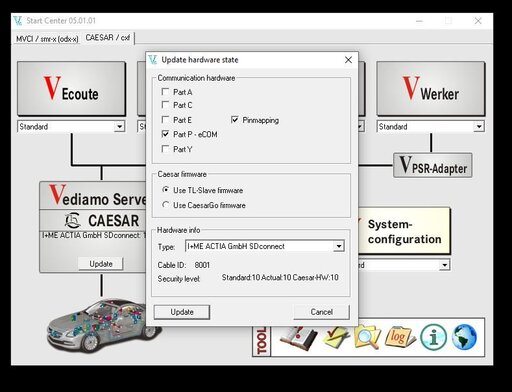Click Update button under Vediamo Server panel
Viewport: 512px width, 392px height.
101,264
